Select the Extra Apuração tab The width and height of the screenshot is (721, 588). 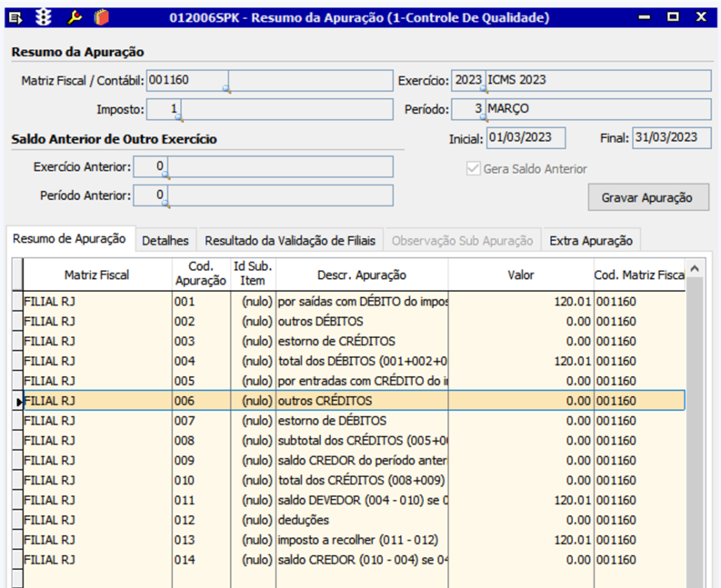click(590, 241)
